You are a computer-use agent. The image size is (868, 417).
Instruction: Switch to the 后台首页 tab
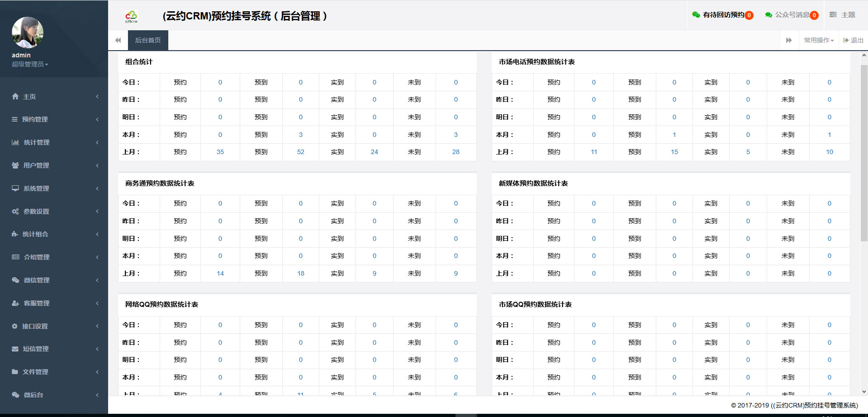(148, 40)
